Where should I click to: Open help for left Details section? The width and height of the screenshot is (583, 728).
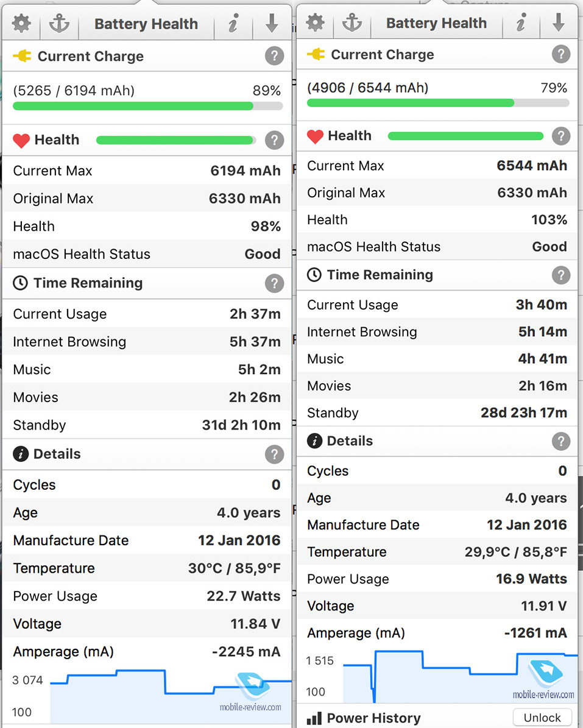(274, 454)
